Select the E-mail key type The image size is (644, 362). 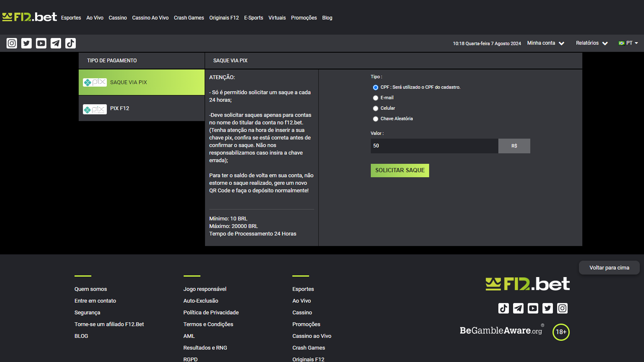click(x=375, y=98)
